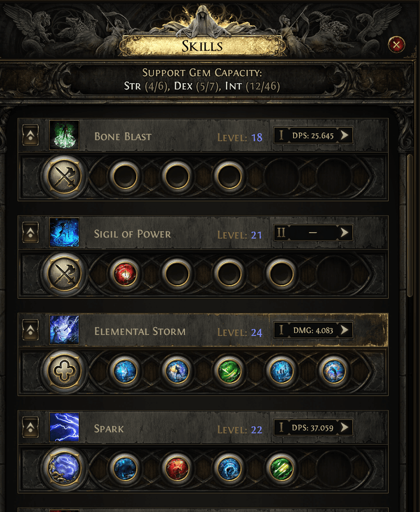Click the first empty support socket under Bone Blast

[x=125, y=176]
